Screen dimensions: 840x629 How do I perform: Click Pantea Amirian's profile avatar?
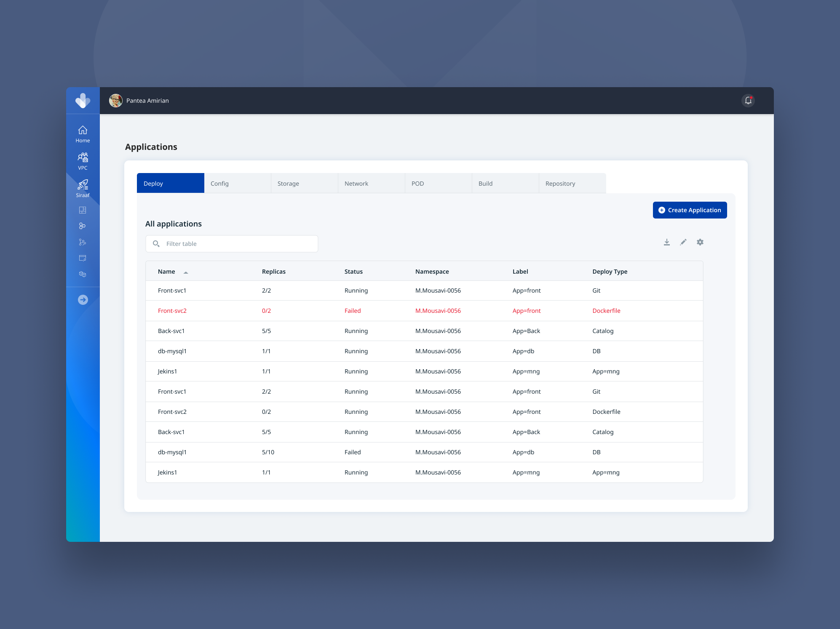[116, 101]
